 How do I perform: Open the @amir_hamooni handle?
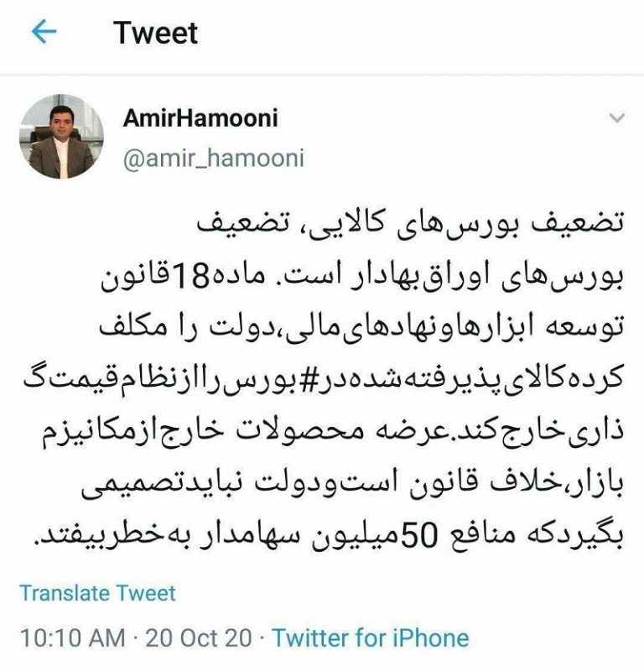pyautogui.click(x=214, y=158)
